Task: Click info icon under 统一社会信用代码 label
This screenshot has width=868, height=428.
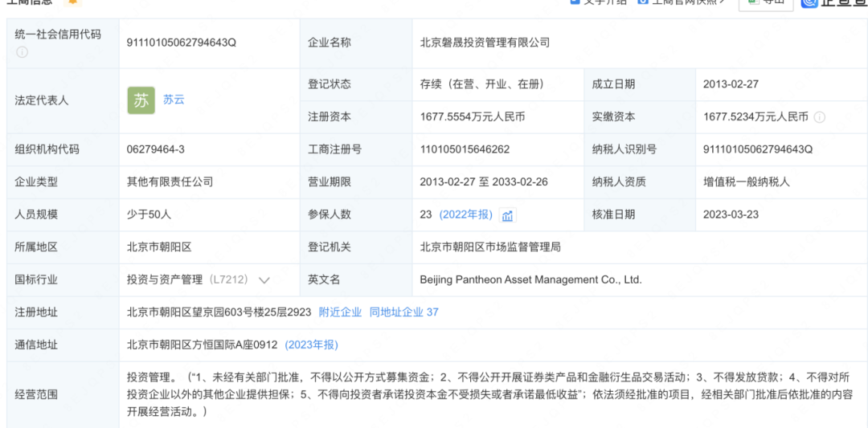Action: [x=22, y=52]
